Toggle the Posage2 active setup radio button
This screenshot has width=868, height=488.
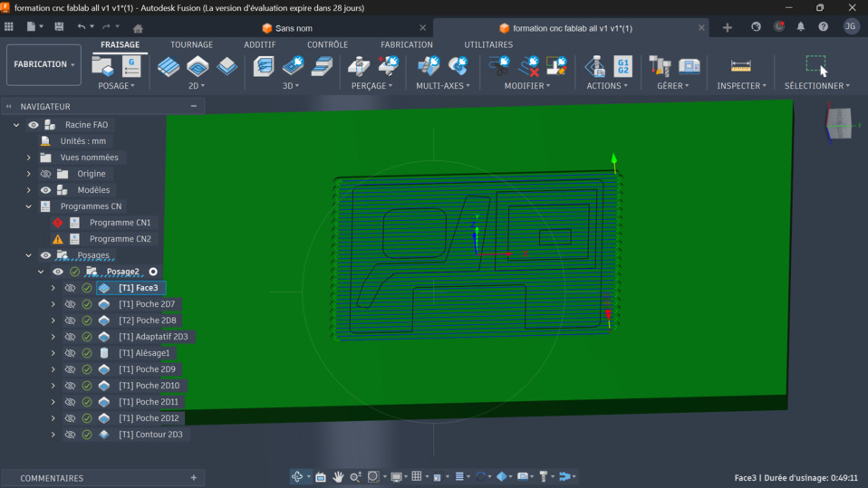pyautogui.click(x=153, y=272)
